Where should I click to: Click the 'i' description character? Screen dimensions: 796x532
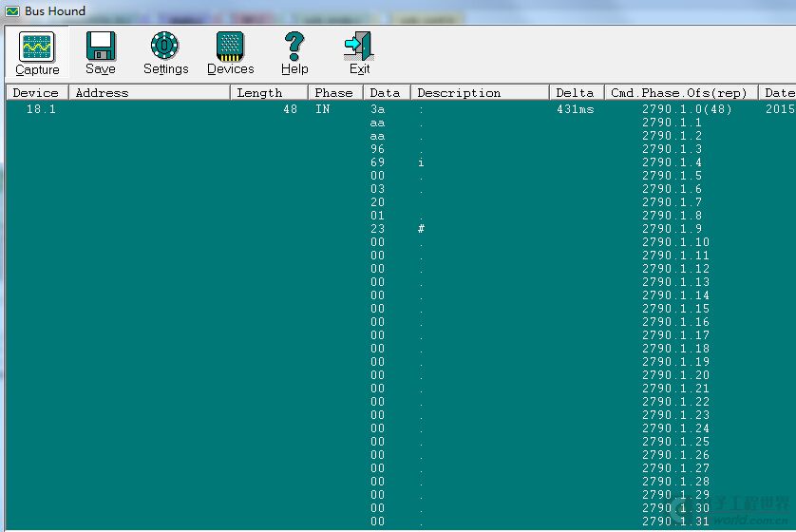click(421, 162)
